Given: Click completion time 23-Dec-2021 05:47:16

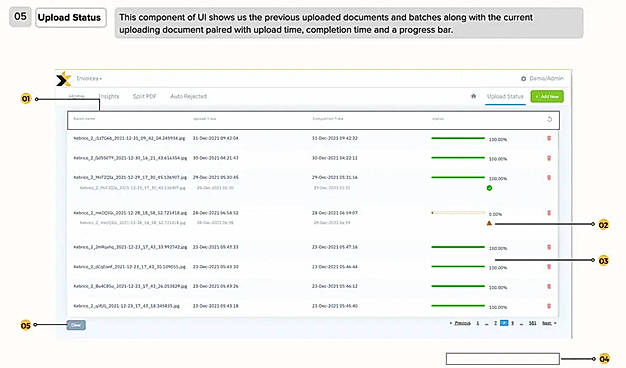Looking at the screenshot, I should [335, 247].
